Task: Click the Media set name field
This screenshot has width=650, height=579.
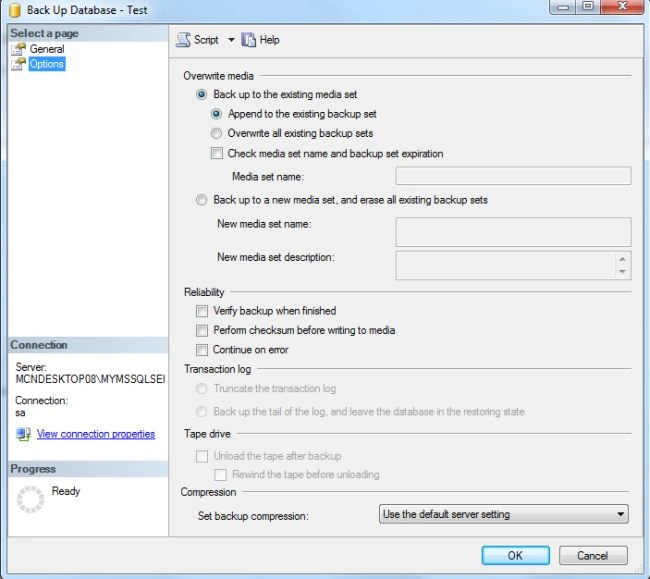Action: point(513,176)
